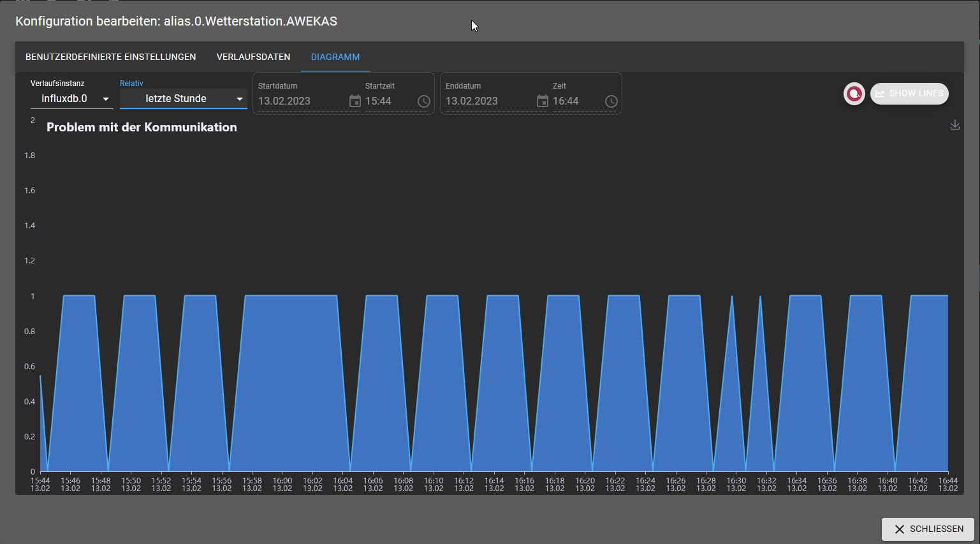980x544 pixels.
Task: Select the Diagramm tab
Action: [x=335, y=57]
